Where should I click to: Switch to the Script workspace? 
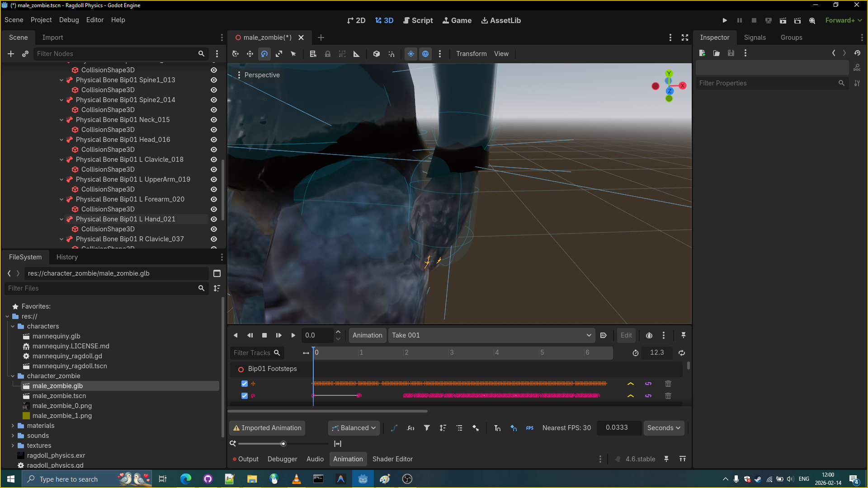click(x=418, y=20)
